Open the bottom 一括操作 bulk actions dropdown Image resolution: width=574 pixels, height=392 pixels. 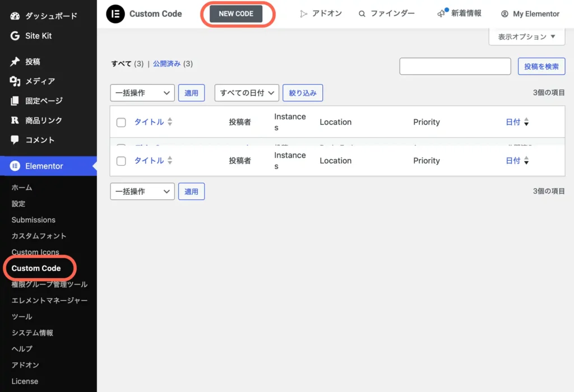click(142, 192)
